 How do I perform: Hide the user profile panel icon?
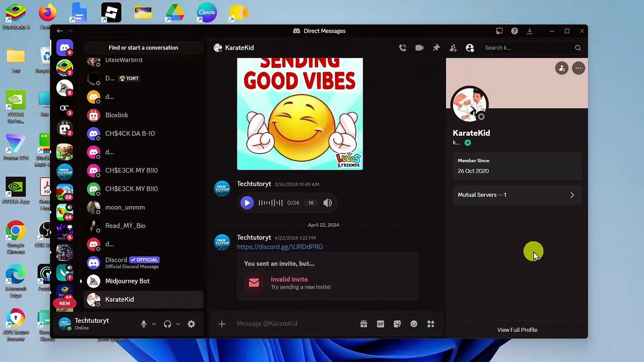tap(470, 48)
